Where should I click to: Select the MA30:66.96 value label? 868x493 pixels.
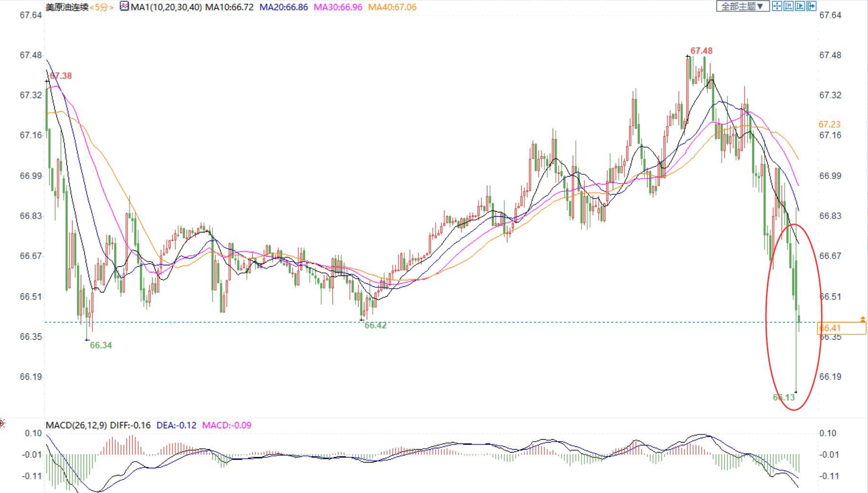coord(338,7)
